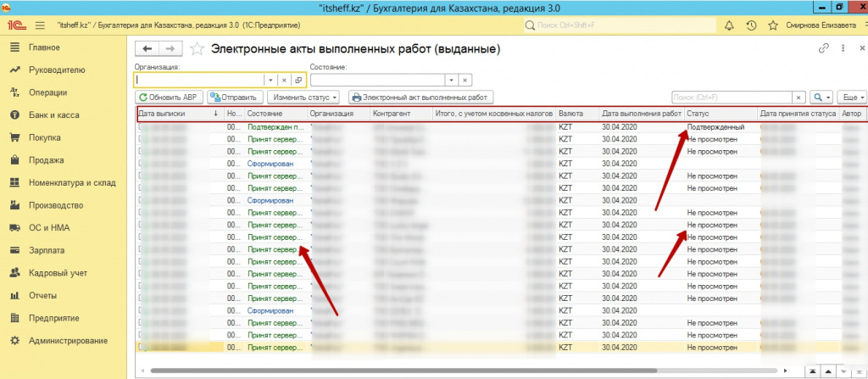The image size is (868, 379).
Task: Click the Отправить button
Action: coord(235,98)
